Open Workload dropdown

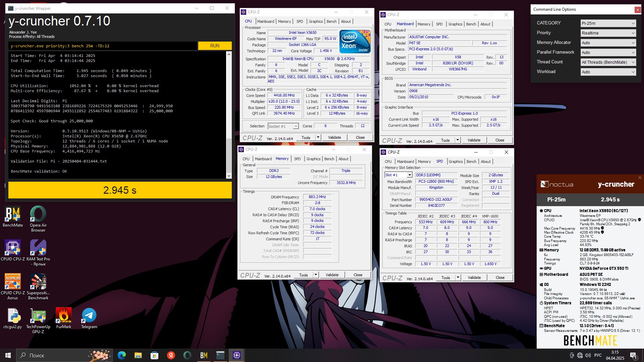[608, 72]
